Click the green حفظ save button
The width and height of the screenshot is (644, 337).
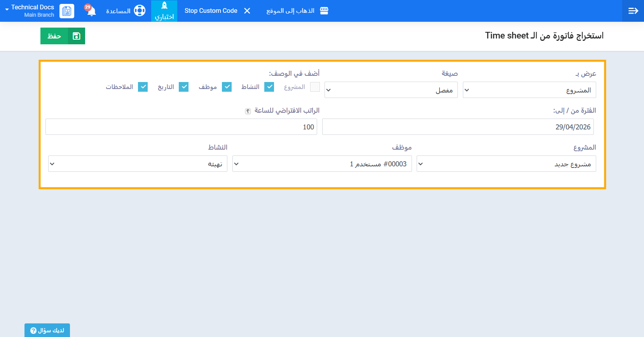63,36
